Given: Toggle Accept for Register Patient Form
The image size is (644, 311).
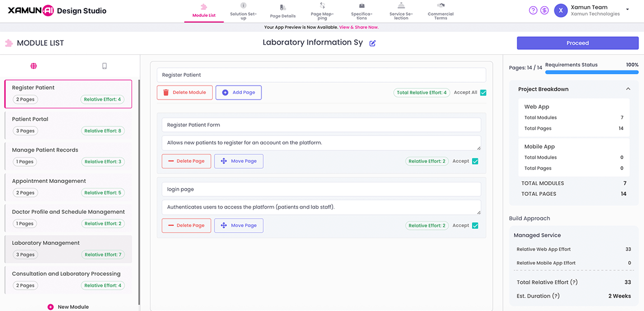Looking at the screenshot, I should coord(475,161).
